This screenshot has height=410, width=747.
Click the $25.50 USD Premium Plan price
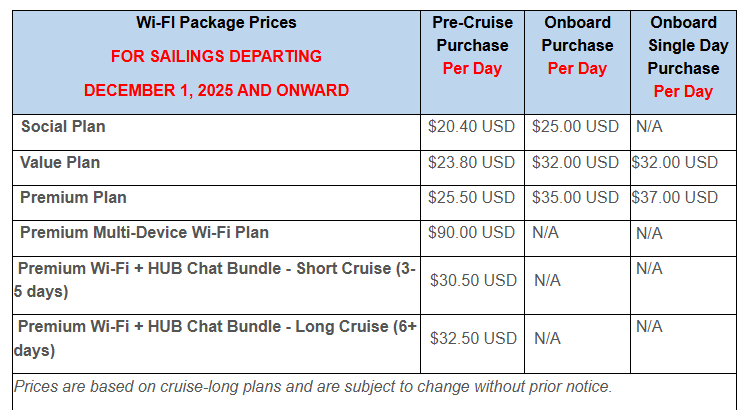[x=472, y=197]
